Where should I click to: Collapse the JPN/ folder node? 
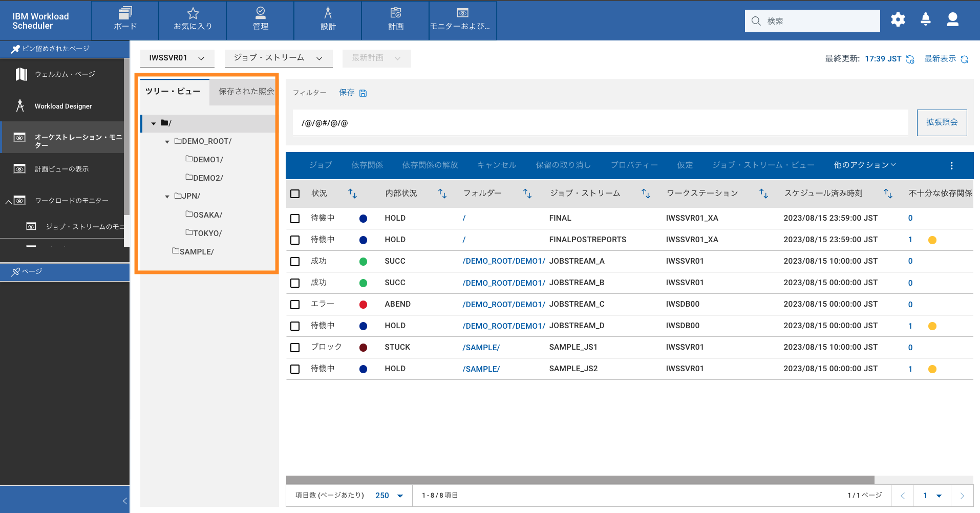(x=167, y=197)
